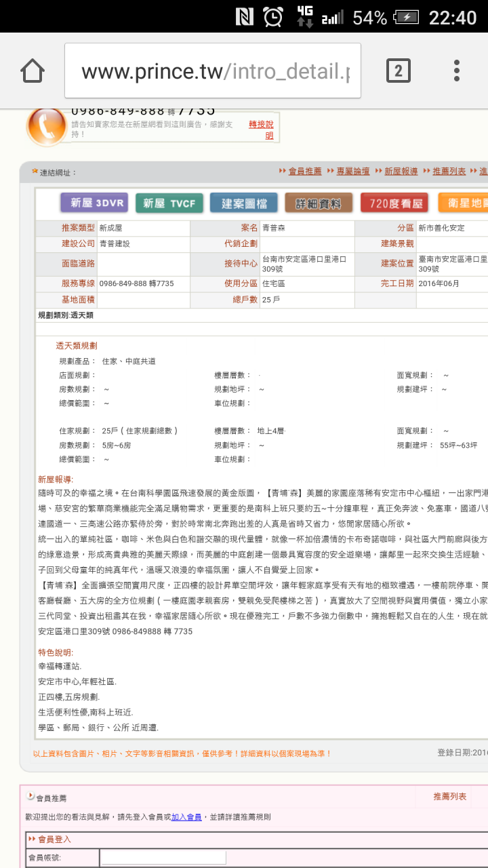
Task: Tap the 25 戶 total households cell
Action: tap(306, 299)
